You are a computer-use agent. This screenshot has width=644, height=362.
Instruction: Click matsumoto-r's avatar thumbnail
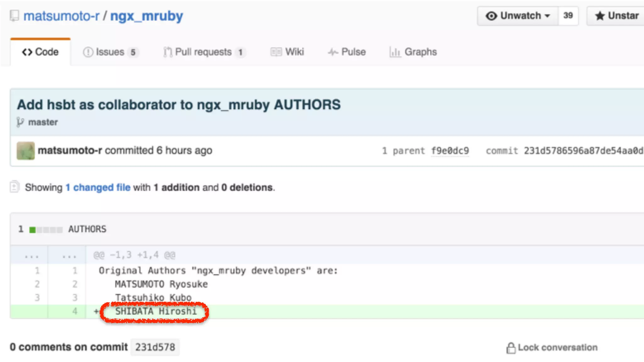point(25,151)
